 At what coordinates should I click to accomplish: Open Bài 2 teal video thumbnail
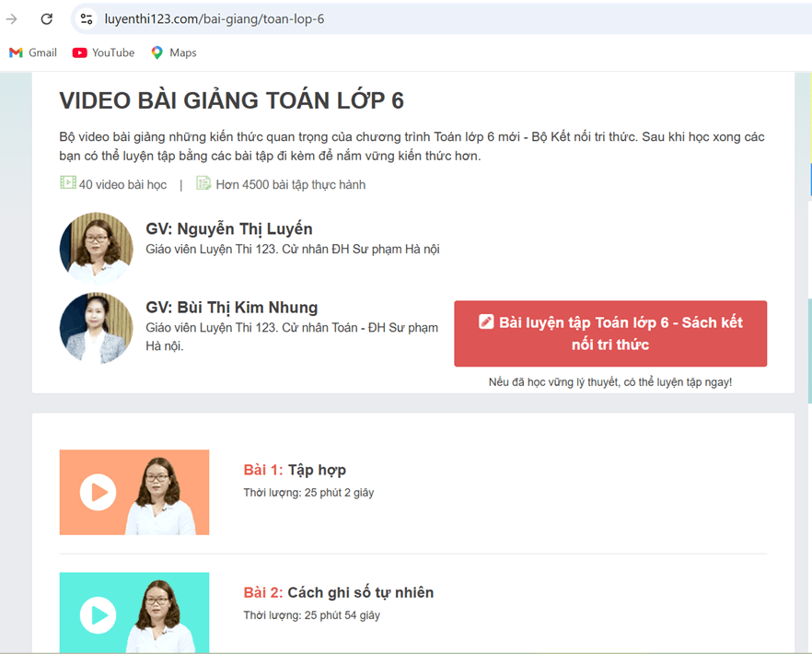(134, 613)
